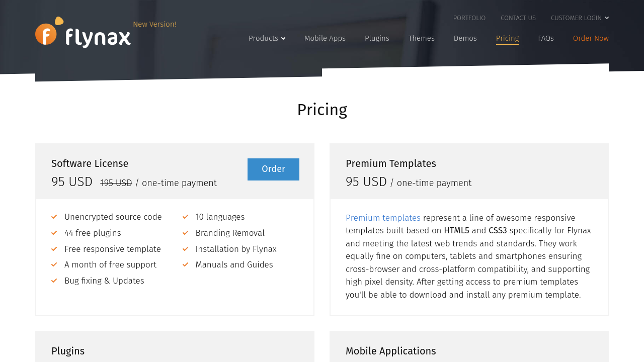This screenshot has width=644, height=362.
Task: Click checkmark next to Bug fixing & Updates
Action: pyautogui.click(x=54, y=281)
